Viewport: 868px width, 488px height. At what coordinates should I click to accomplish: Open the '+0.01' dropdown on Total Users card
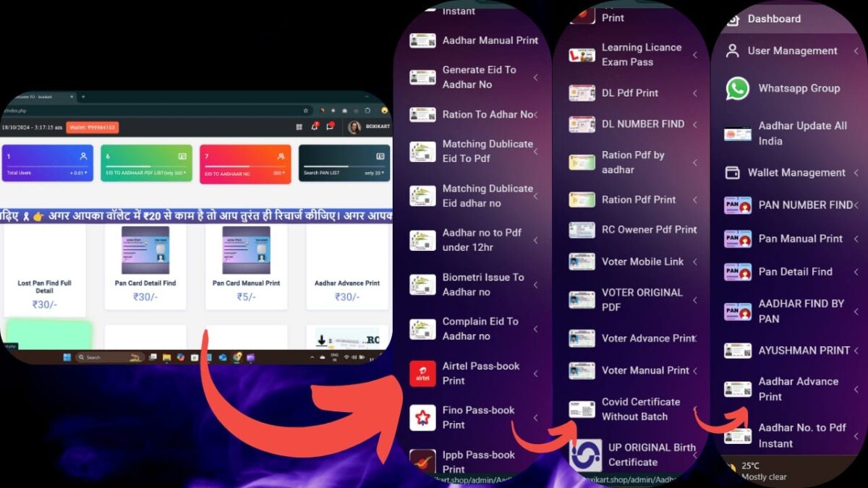click(x=79, y=173)
